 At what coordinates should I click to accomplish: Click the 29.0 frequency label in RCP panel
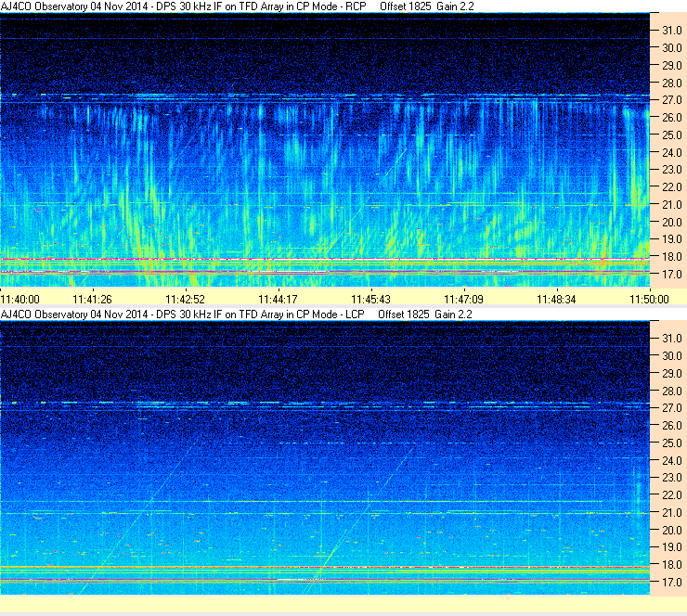[x=672, y=66]
